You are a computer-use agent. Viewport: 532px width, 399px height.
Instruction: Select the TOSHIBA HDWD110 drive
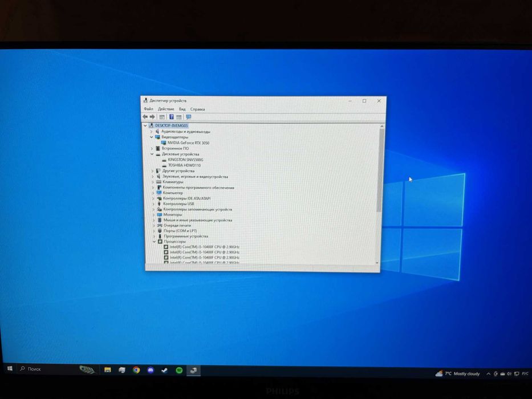[185, 165]
